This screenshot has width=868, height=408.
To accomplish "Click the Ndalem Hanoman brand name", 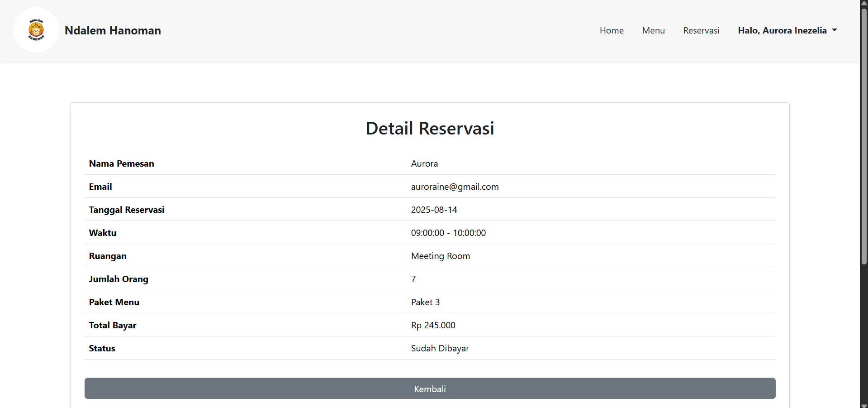I will pos(113,30).
